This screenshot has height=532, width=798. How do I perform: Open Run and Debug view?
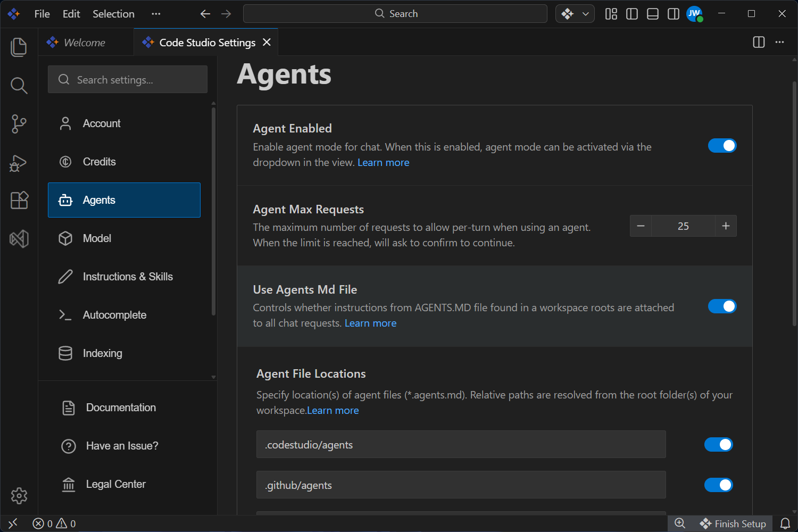19,162
